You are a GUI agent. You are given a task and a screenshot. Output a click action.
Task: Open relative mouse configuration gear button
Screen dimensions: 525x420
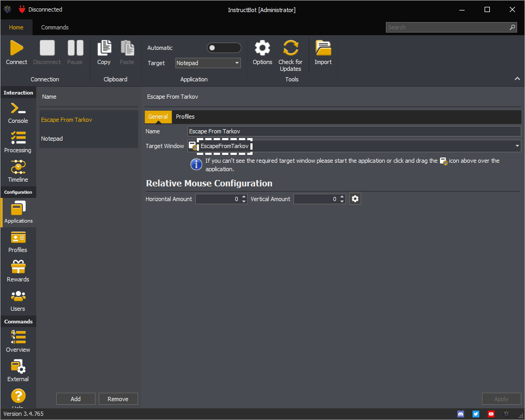[x=355, y=199]
